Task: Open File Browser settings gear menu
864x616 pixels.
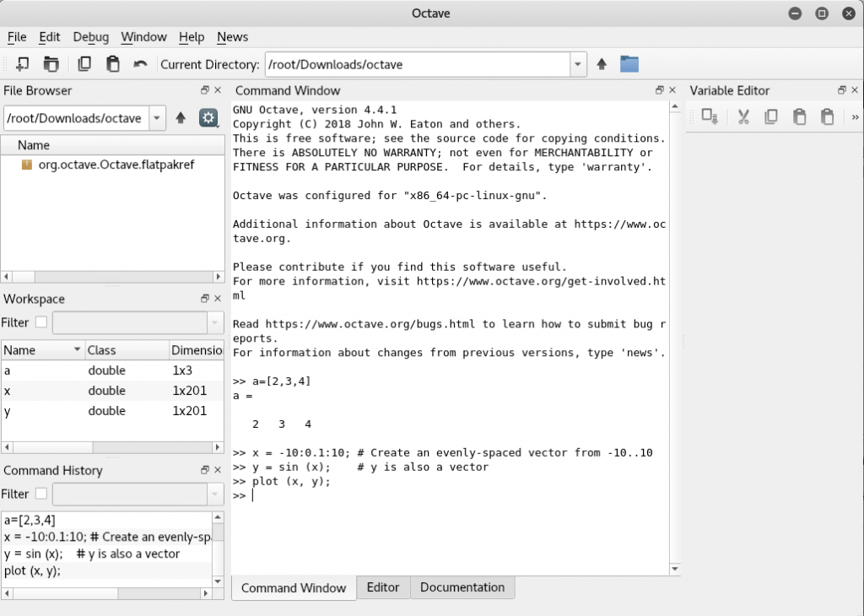Action: pos(208,117)
